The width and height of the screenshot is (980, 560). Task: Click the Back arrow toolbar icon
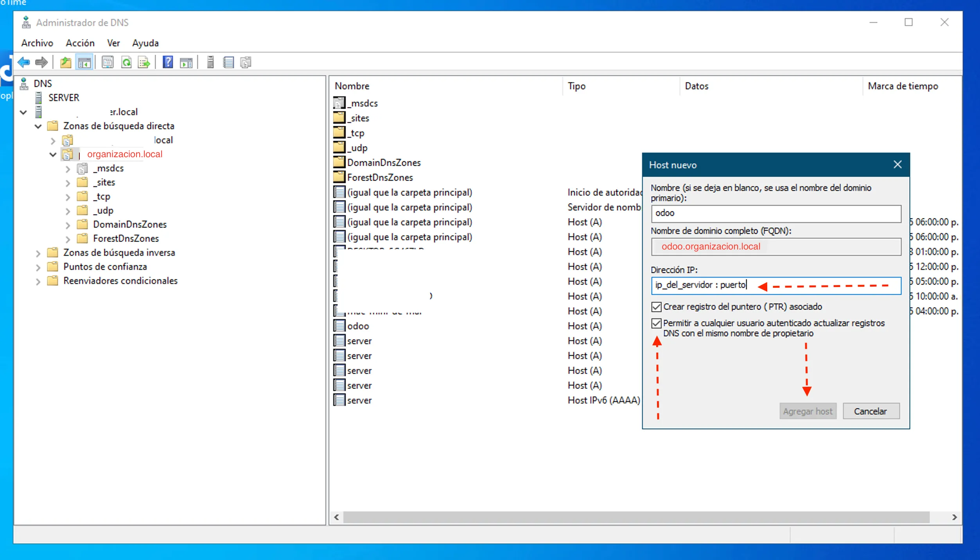[x=24, y=62]
